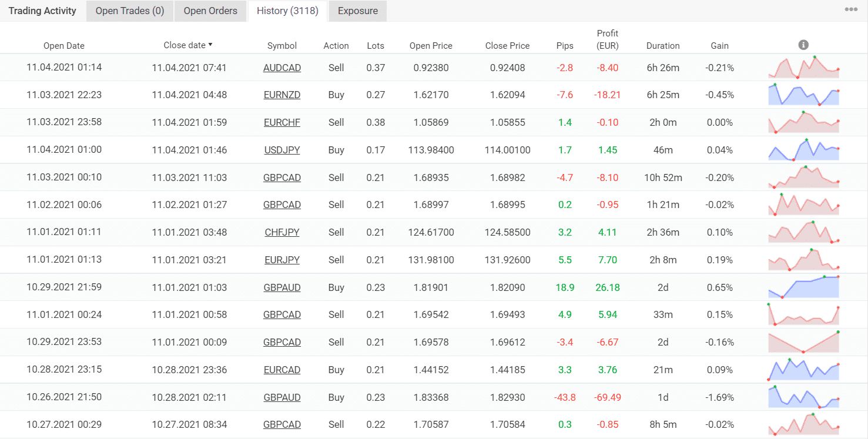Viewport: 868px width, 439px height.
Task: Click the -18.21 profit value
Action: pos(608,95)
